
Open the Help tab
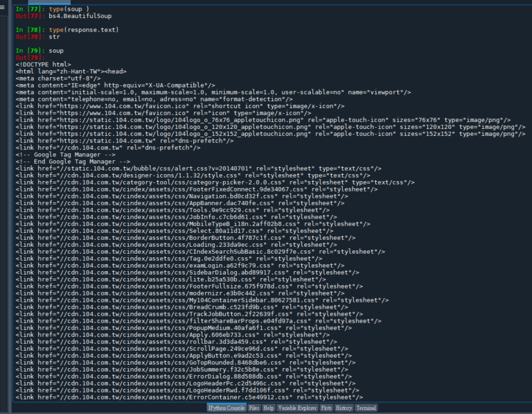click(x=269, y=408)
